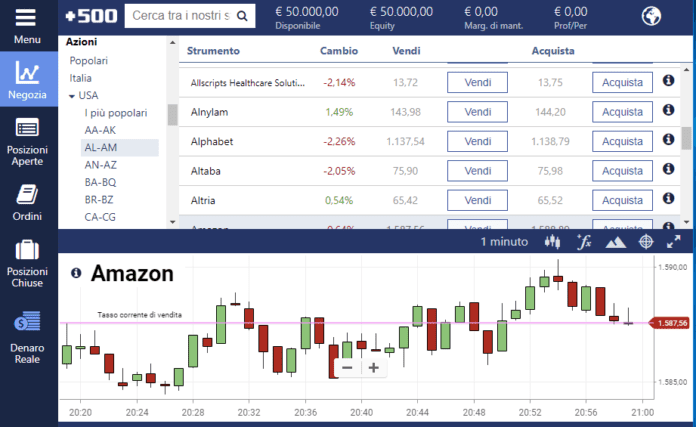This screenshot has height=427, width=696.
Task: Click the +500 logo
Action: [x=91, y=16]
